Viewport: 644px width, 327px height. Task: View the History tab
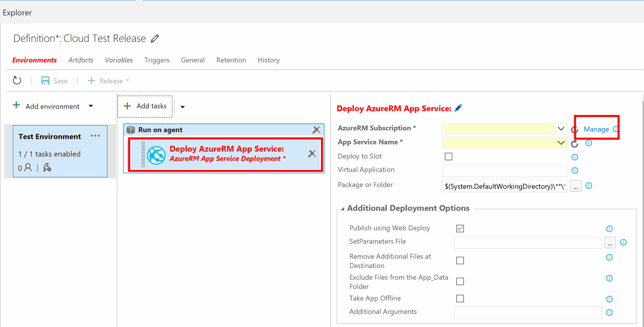tap(269, 60)
